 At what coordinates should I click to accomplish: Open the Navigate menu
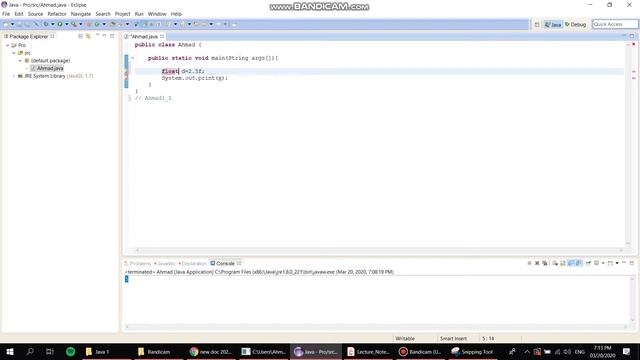(81, 14)
